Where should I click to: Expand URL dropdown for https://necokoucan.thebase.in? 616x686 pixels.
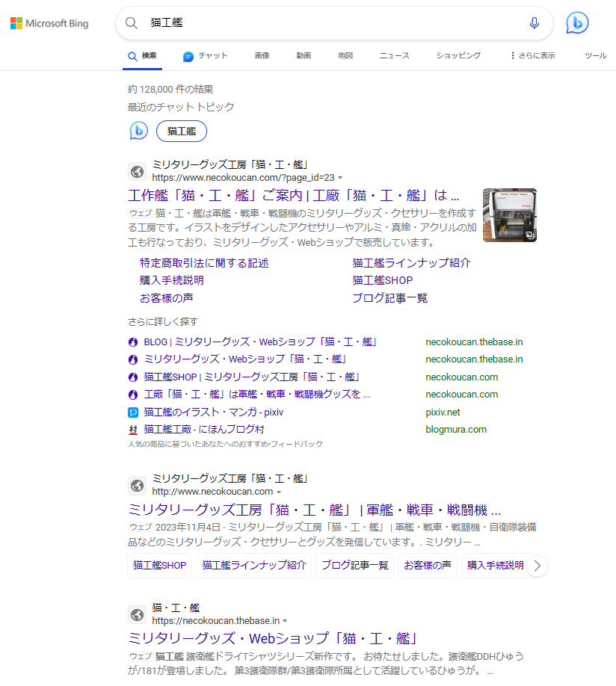point(285,621)
